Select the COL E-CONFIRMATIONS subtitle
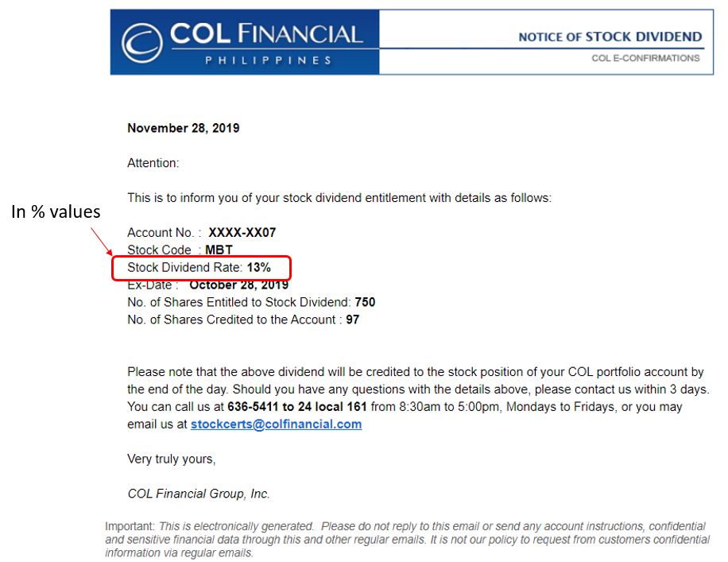The height and width of the screenshot is (562, 728). pos(645,58)
